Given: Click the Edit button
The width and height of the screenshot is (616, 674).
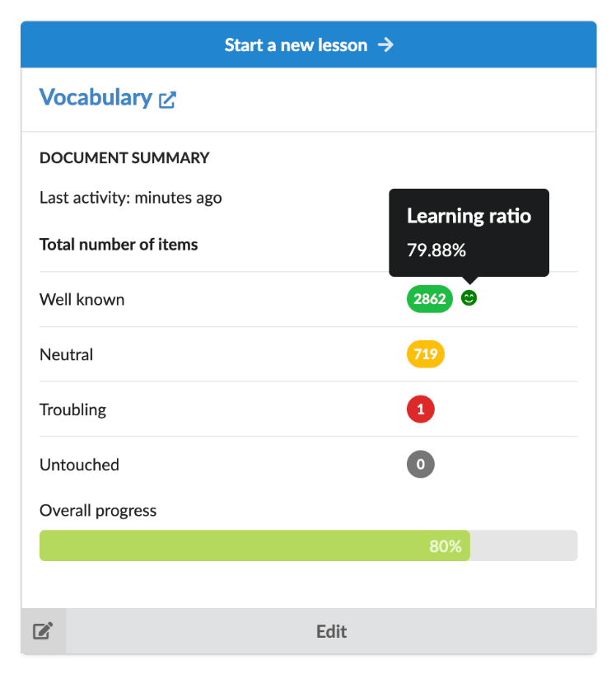Looking at the screenshot, I should pyautogui.click(x=331, y=630).
